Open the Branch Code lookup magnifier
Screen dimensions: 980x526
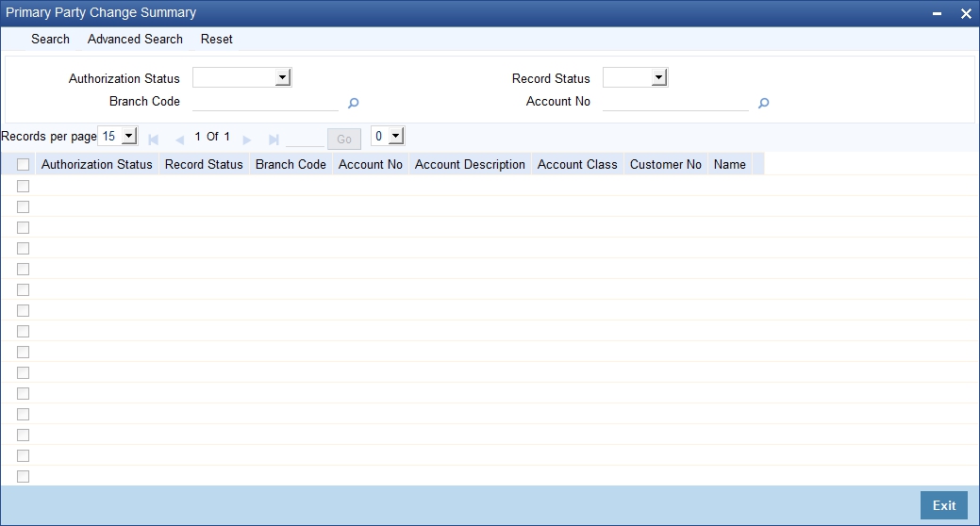pyautogui.click(x=353, y=103)
